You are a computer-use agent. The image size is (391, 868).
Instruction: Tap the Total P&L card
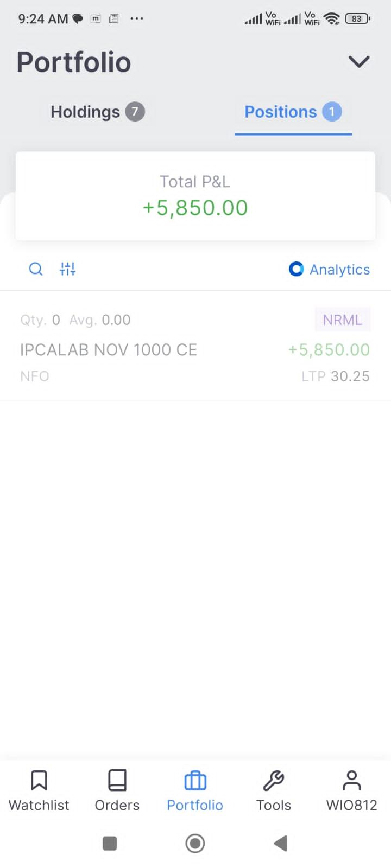point(195,196)
